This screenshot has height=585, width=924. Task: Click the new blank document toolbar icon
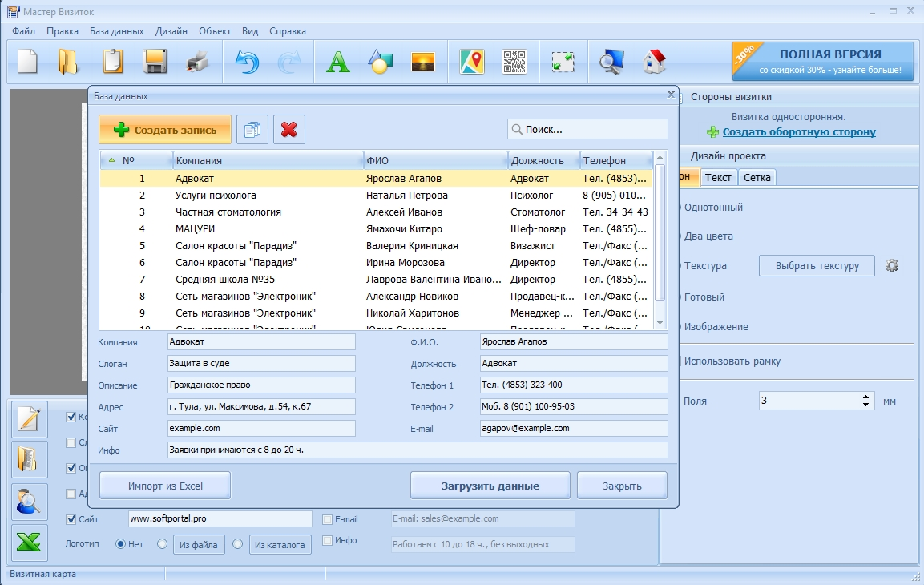pos(28,62)
